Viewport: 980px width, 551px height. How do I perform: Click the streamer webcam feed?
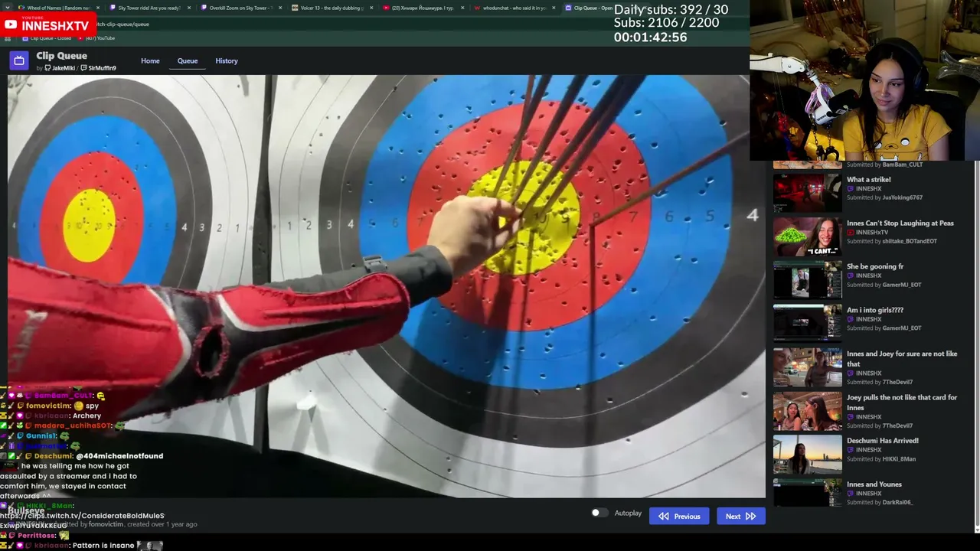tap(865, 80)
